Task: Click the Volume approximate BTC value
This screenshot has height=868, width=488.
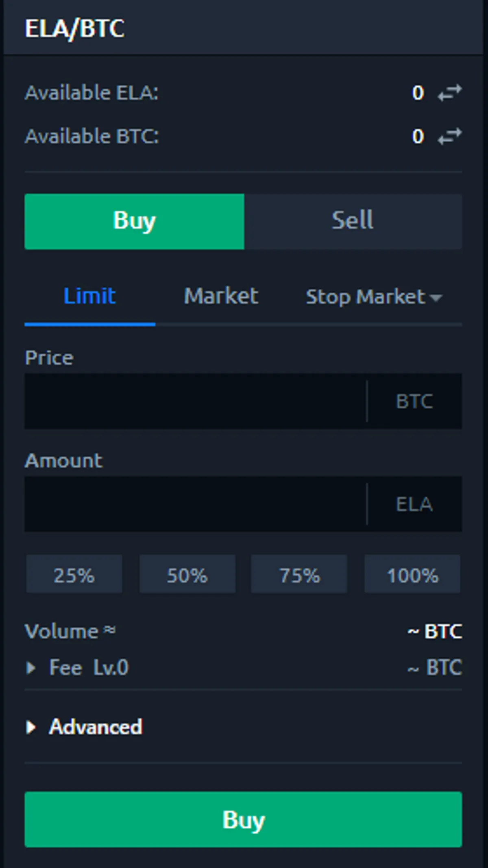Action: tap(435, 632)
